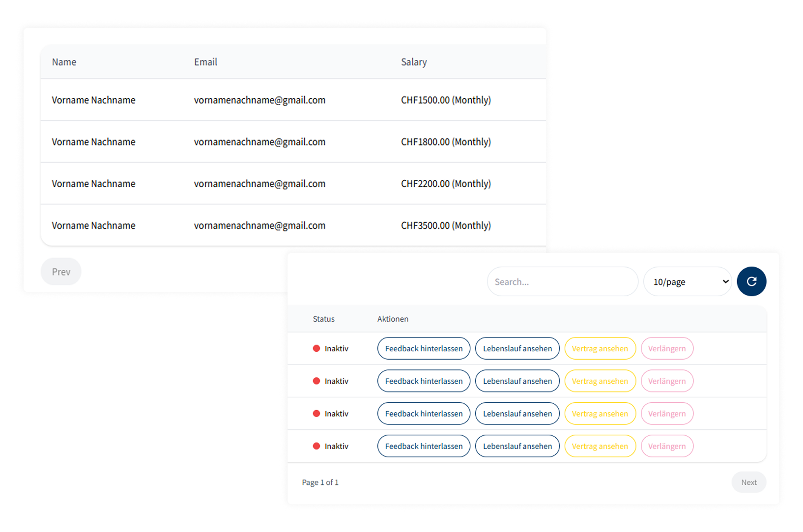
Task: Click Vorname Nachname in the CHF1500.00 row
Action: tap(93, 100)
